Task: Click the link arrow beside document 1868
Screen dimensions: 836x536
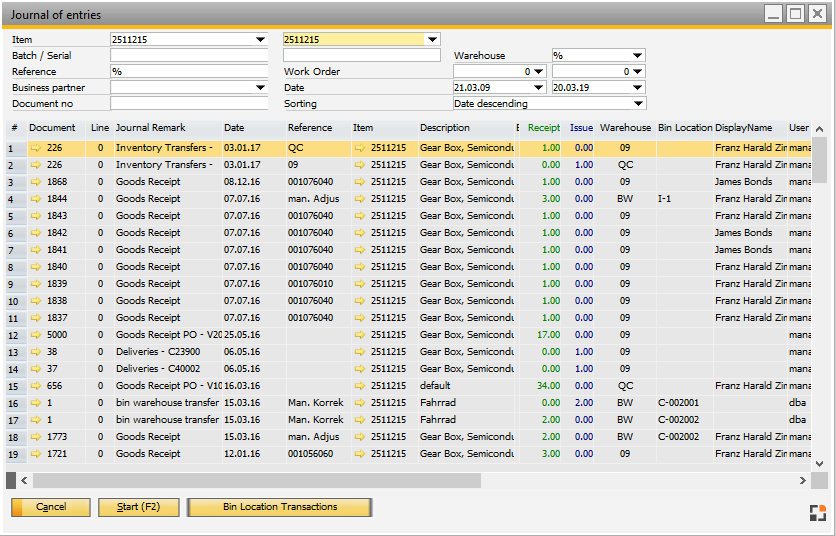Action: click(x=36, y=182)
